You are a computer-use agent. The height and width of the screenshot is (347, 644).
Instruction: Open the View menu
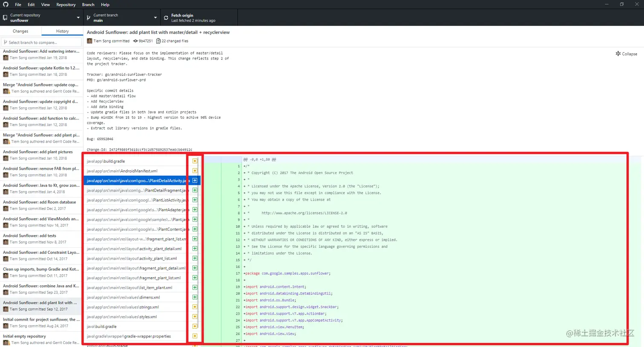coord(46,5)
